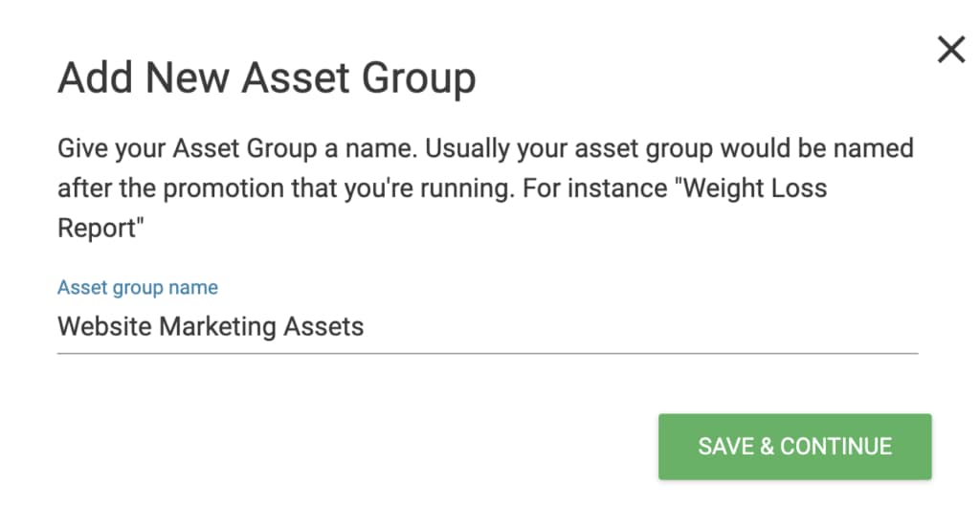This screenshot has height=507, width=980.
Task: Click the 'Add New Asset Group' heading
Action: click(266, 78)
